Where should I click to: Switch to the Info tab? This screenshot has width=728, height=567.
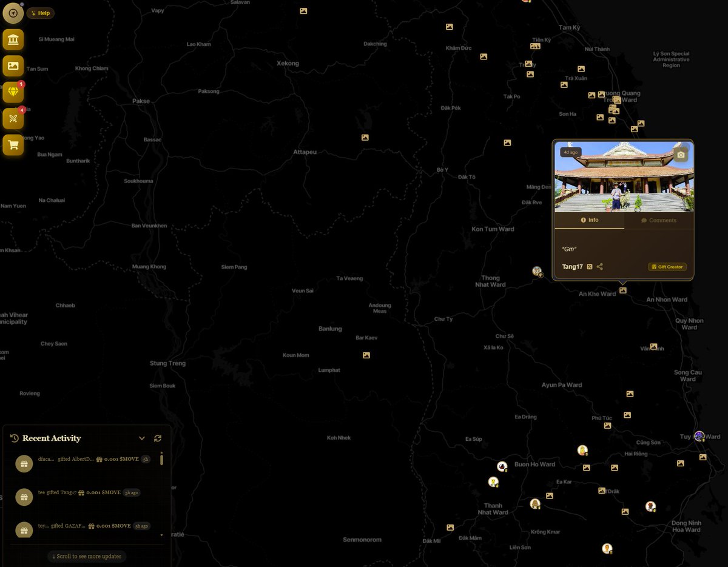[x=589, y=220]
